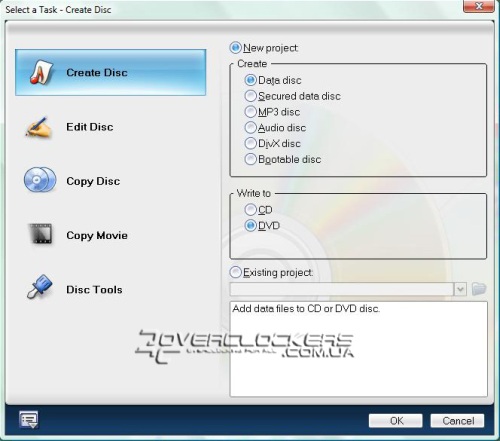The height and width of the screenshot is (441, 500).
Task: Select the Existing project radio button
Action: point(235,272)
